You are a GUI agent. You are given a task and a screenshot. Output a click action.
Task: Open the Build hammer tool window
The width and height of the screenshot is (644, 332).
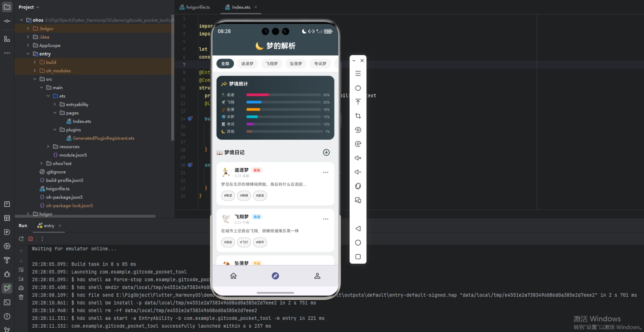coord(7,260)
